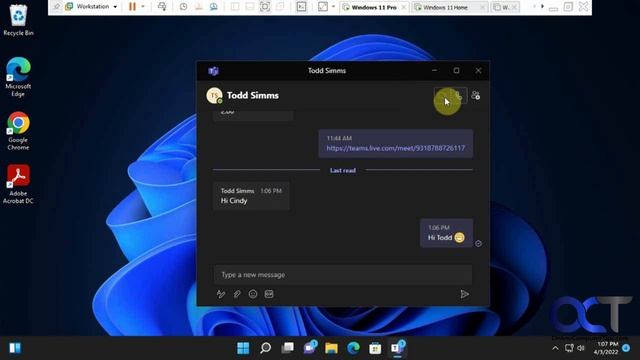Viewport: 640px width, 360px height.
Task: Open Task View on the taskbar
Action: point(287,348)
